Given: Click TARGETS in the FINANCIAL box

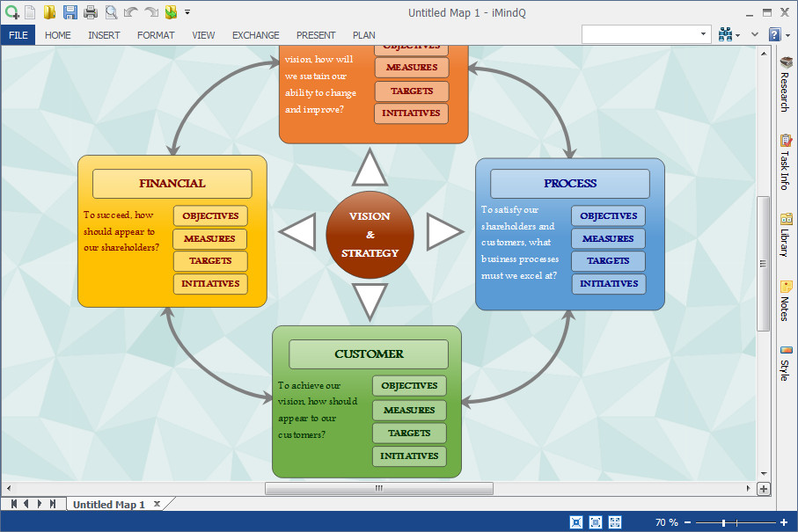Looking at the screenshot, I should point(210,261).
